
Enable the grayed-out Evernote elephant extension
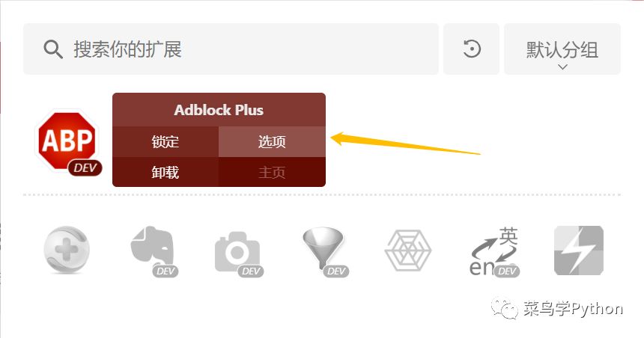click(153, 250)
